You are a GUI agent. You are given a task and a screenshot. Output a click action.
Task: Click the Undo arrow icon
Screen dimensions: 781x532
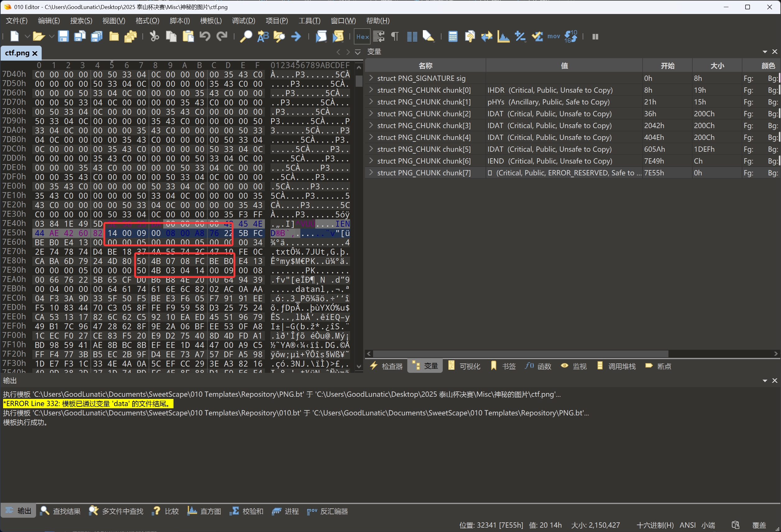(205, 36)
